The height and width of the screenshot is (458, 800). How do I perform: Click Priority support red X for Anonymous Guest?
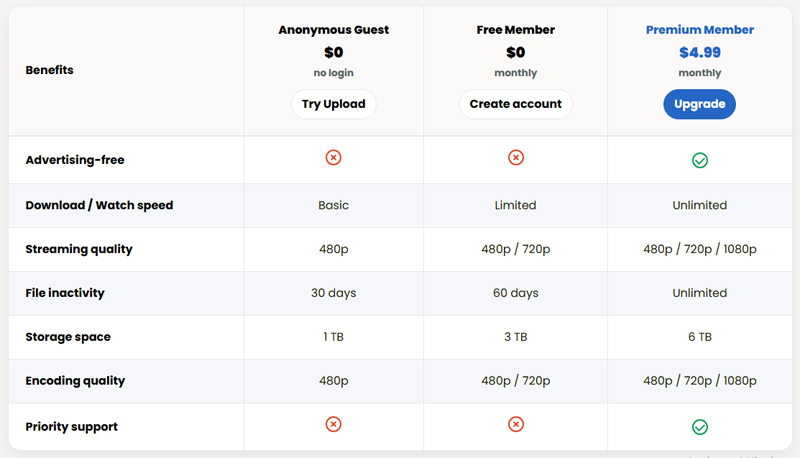(x=334, y=424)
